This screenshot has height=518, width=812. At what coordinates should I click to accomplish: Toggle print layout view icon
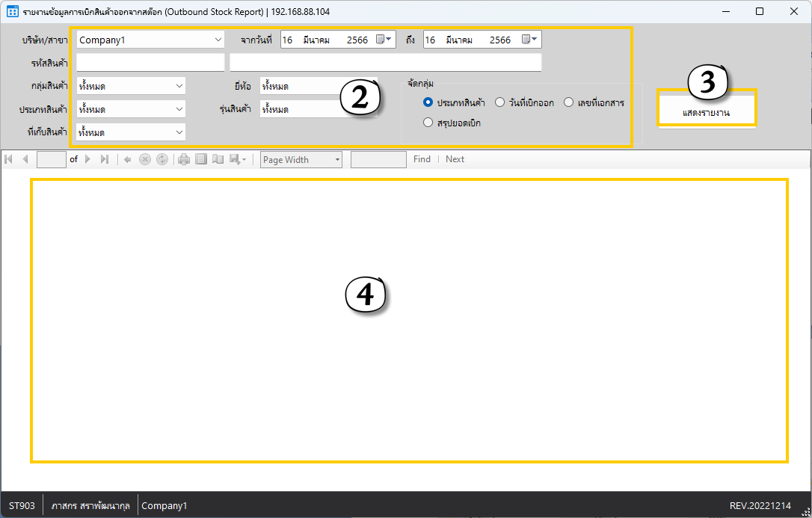(x=201, y=159)
